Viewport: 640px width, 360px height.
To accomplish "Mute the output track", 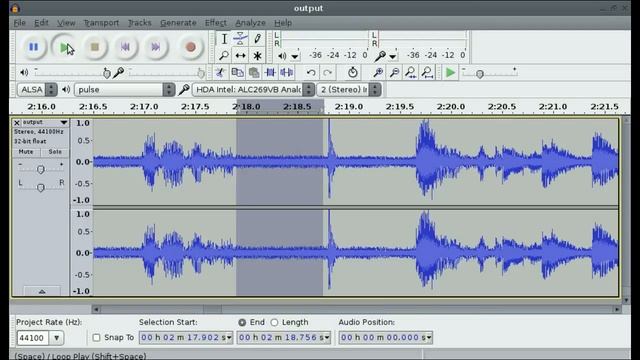I will click(26, 152).
